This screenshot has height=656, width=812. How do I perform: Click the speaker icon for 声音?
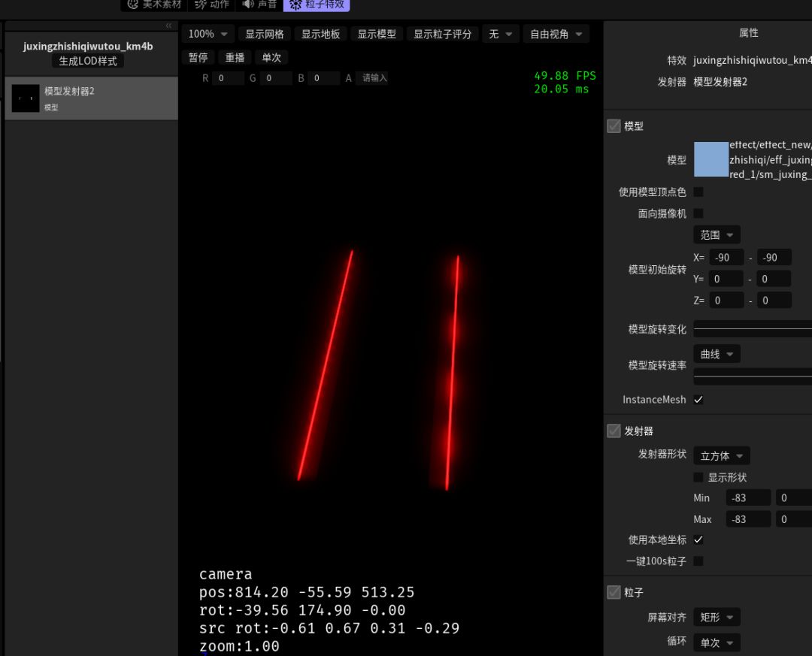pyautogui.click(x=248, y=5)
